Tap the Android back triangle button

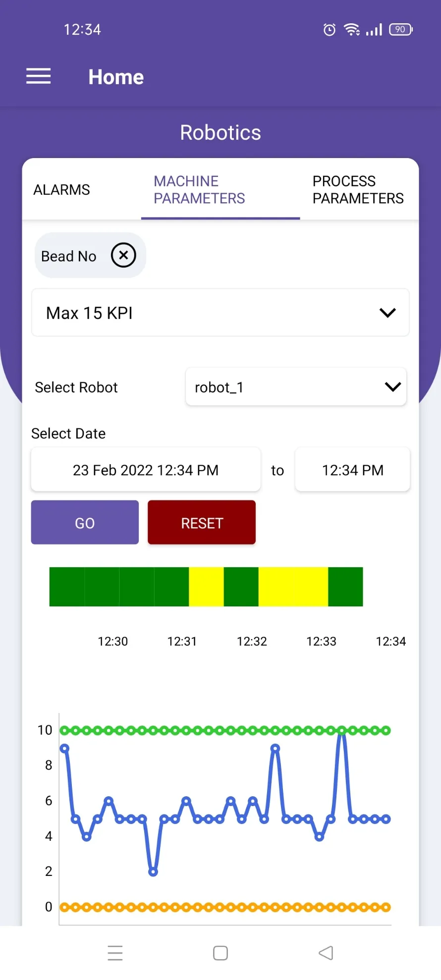click(326, 952)
